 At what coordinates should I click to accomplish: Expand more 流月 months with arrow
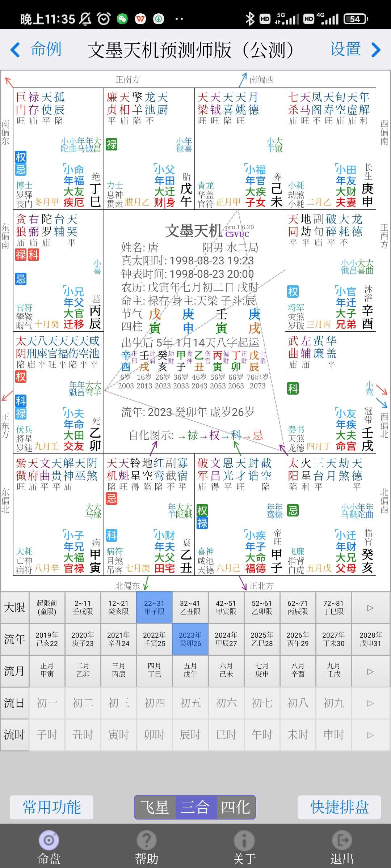(x=370, y=671)
